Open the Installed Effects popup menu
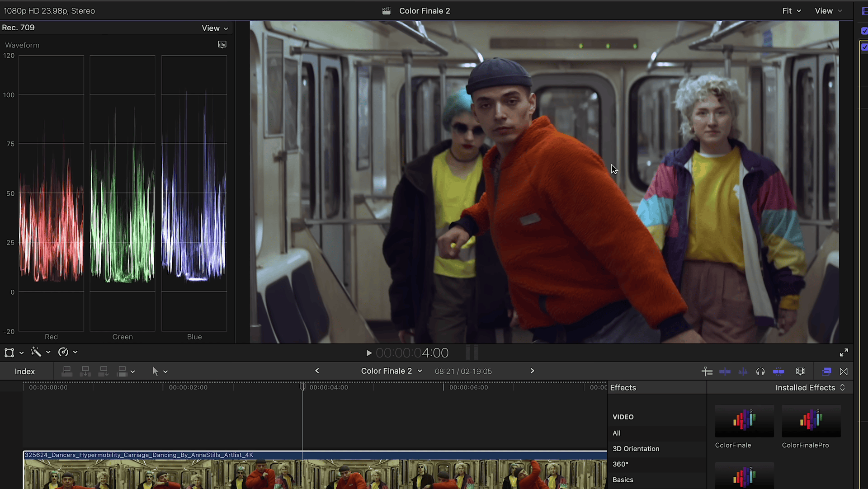The width and height of the screenshot is (868, 489). (x=810, y=388)
